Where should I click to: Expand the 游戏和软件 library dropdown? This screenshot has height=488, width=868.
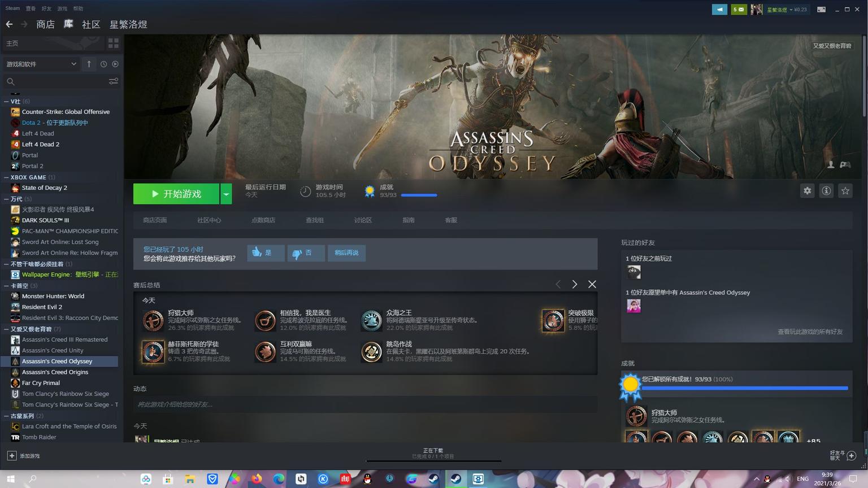tap(41, 64)
